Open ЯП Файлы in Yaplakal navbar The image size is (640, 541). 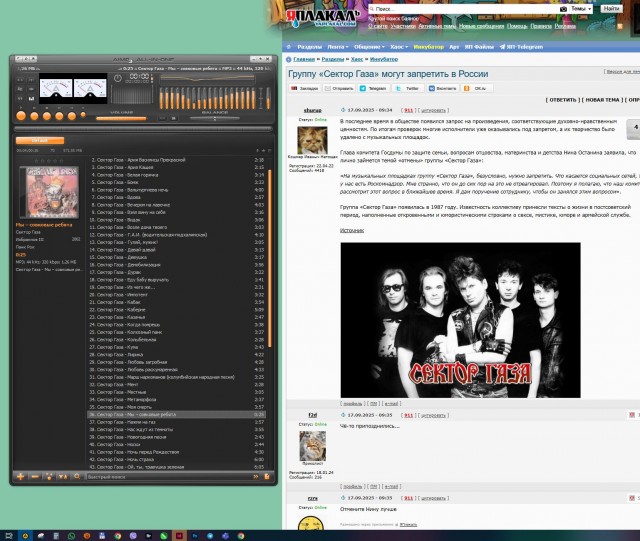479,47
